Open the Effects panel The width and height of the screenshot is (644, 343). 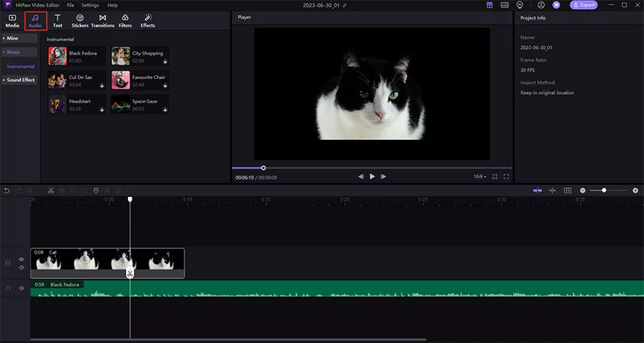148,20
